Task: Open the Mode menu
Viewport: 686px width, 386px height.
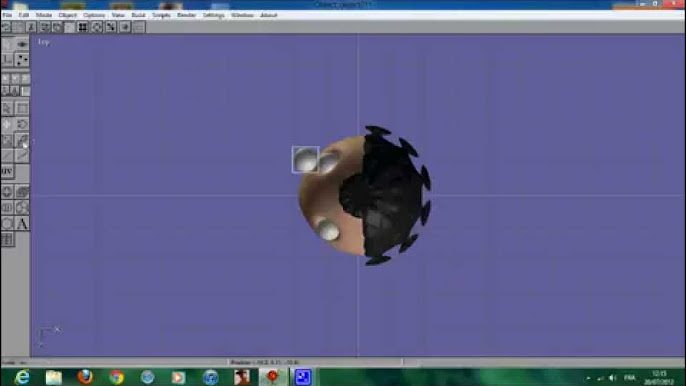Action: tap(44, 15)
